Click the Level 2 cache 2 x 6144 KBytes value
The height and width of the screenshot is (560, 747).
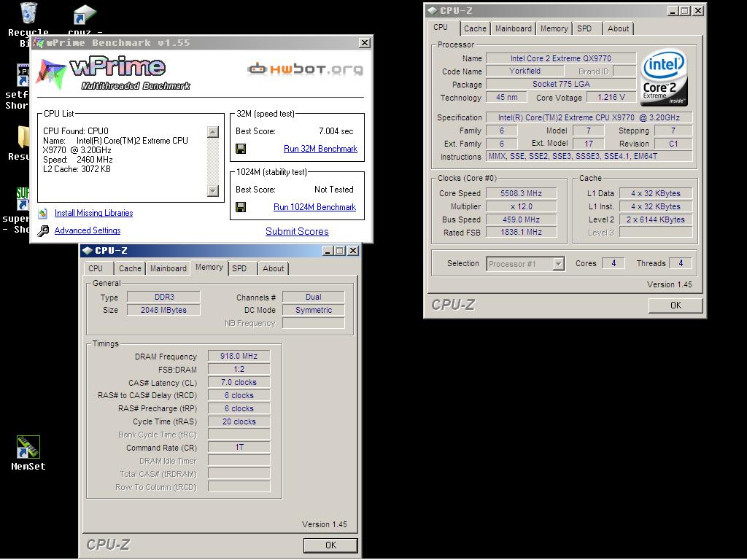pyautogui.click(x=656, y=219)
